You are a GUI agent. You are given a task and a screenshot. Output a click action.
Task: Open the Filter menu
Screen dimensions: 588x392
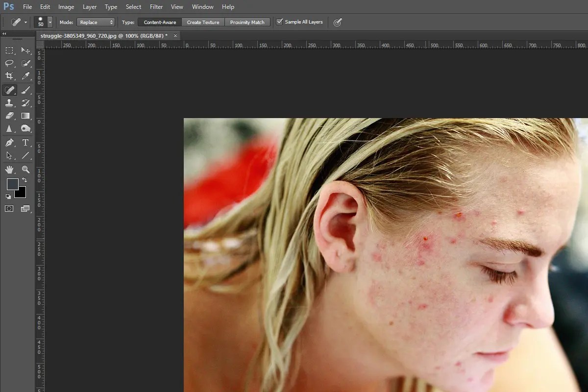pyautogui.click(x=156, y=6)
